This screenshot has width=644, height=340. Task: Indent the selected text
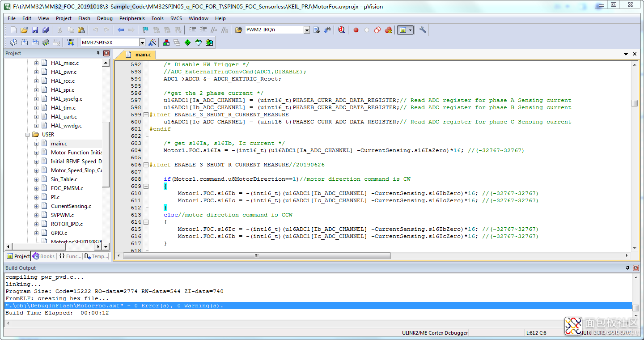(193, 30)
